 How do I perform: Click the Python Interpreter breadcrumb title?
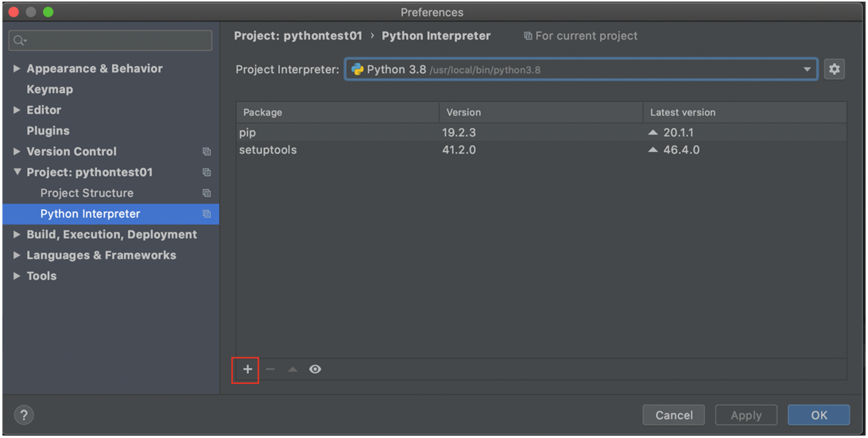point(436,36)
